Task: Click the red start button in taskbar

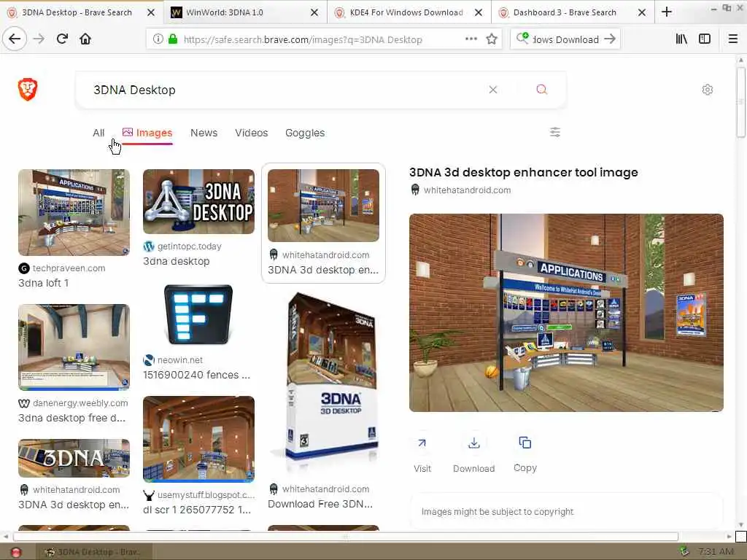Action: click(16, 553)
